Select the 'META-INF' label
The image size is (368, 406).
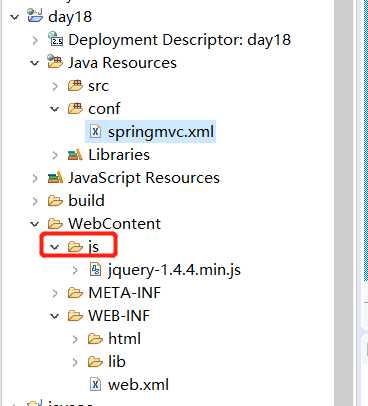click(124, 293)
